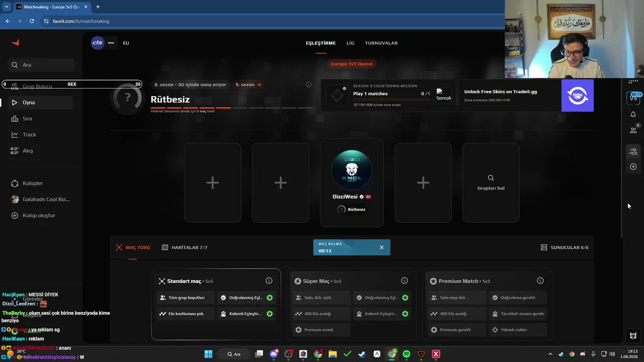644x362 pixels.
Task: Click the Tüm grup boyutları chip
Action: click(x=186, y=298)
